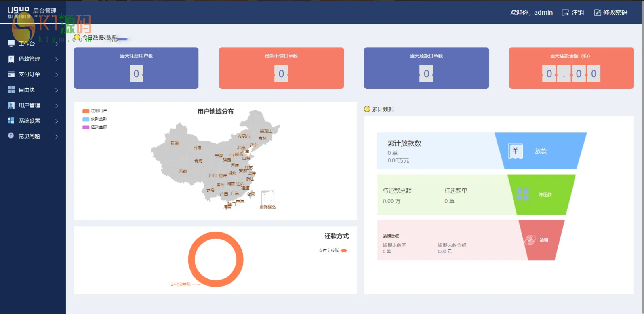
Task: Click the 自由块 grid icon
Action: coord(11,90)
